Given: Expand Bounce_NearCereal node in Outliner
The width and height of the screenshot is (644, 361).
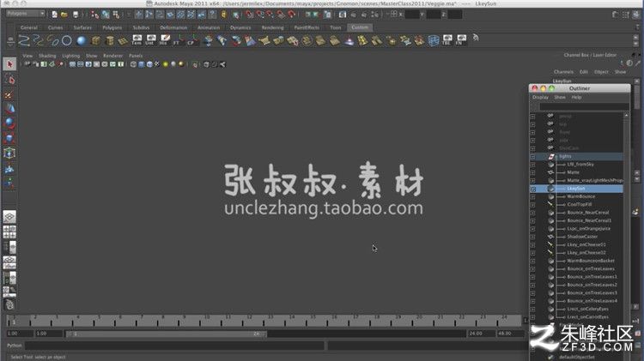Looking at the screenshot, I should 532,213.
